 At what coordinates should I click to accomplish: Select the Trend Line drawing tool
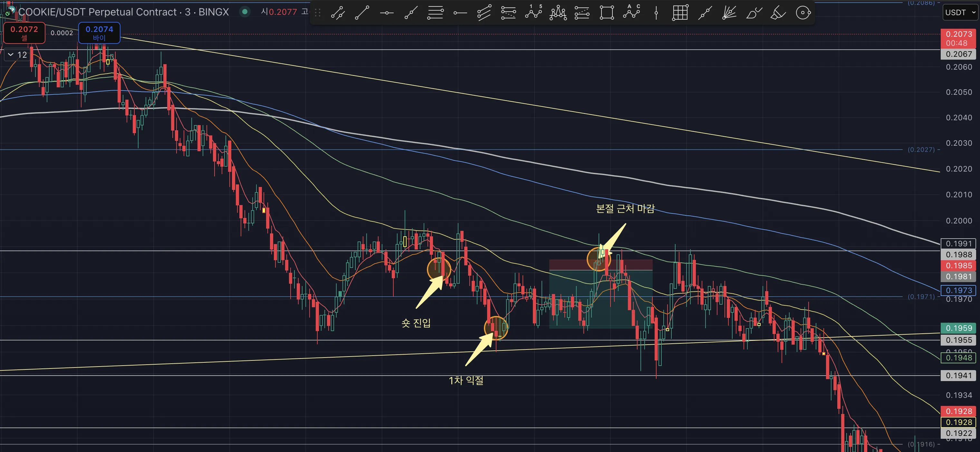click(x=362, y=13)
